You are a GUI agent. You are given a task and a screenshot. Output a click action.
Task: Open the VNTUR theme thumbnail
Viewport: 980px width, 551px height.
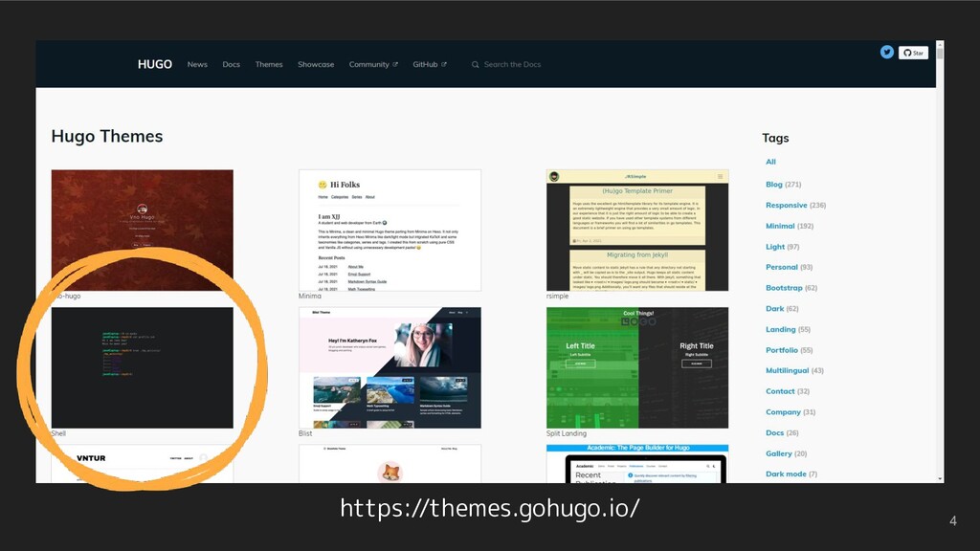pos(142,464)
